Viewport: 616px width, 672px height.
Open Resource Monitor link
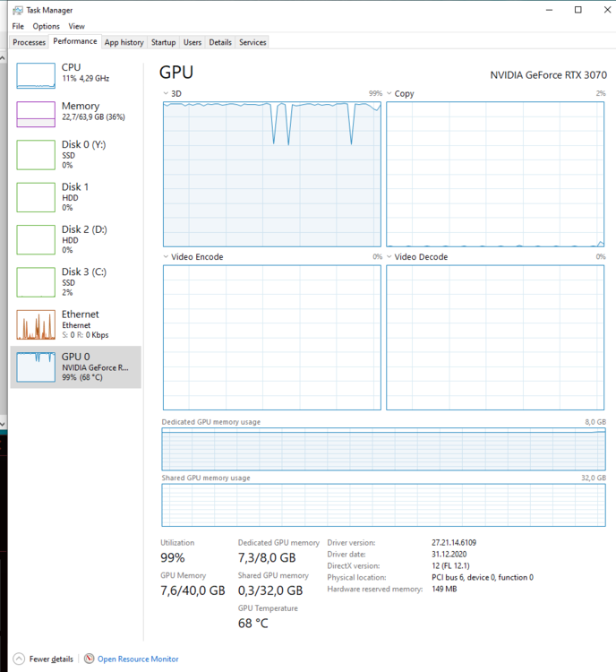(x=138, y=659)
